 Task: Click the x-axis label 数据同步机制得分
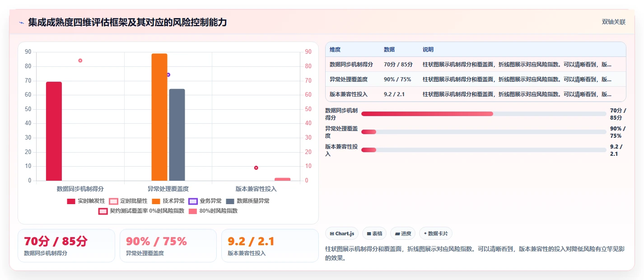point(80,189)
